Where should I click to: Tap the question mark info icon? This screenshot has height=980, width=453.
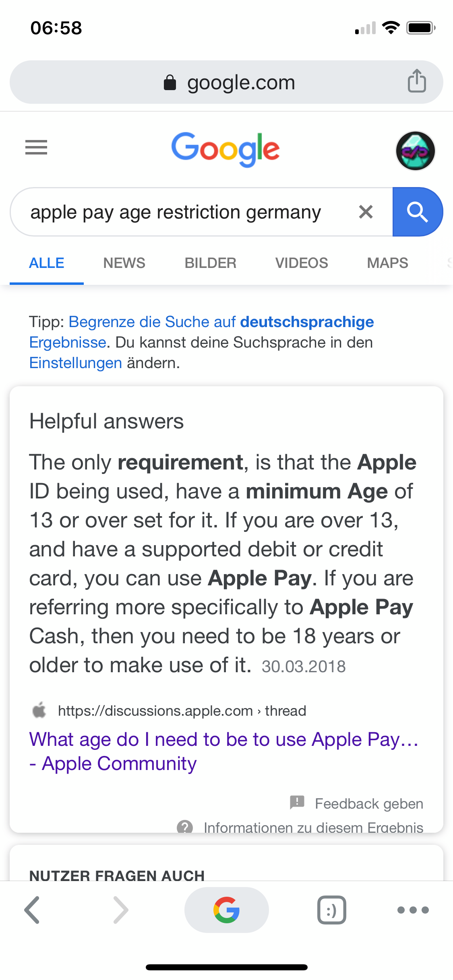185,827
